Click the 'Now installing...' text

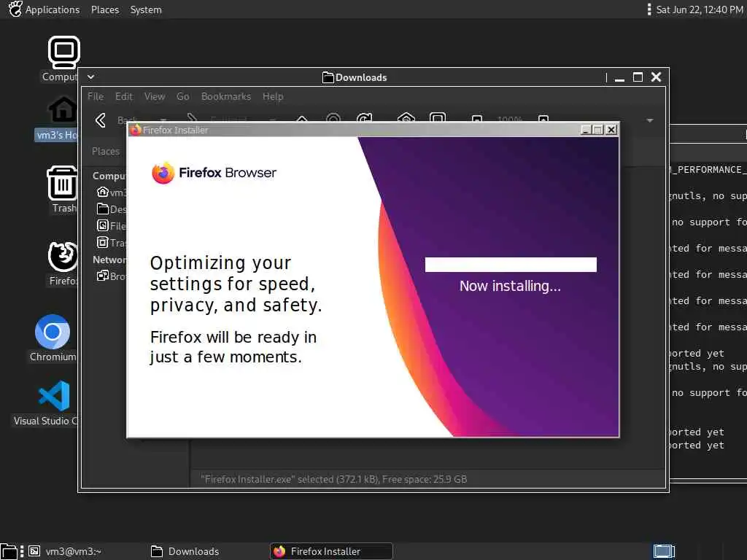[x=510, y=286]
